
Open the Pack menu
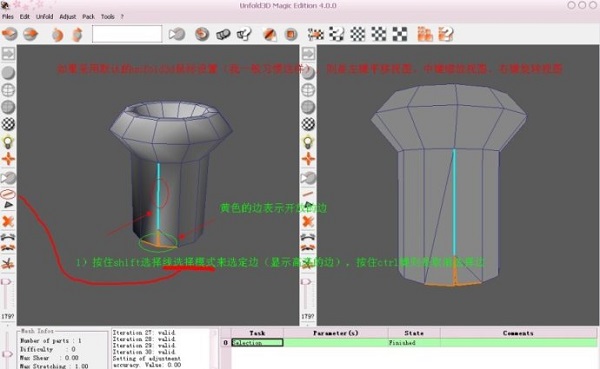click(x=88, y=16)
